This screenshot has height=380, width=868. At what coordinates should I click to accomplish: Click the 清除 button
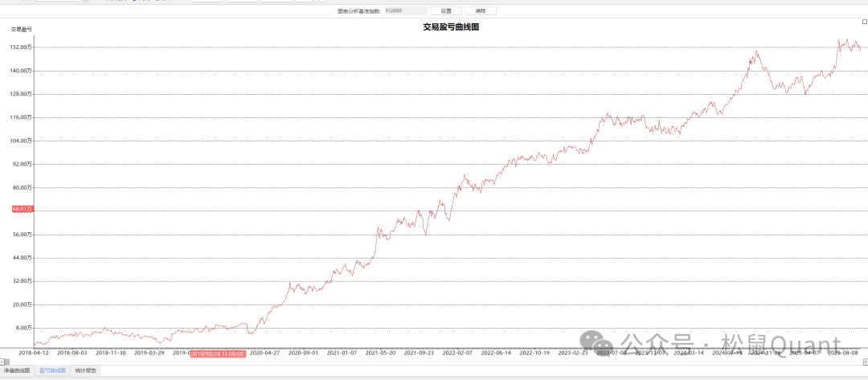[481, 11]
